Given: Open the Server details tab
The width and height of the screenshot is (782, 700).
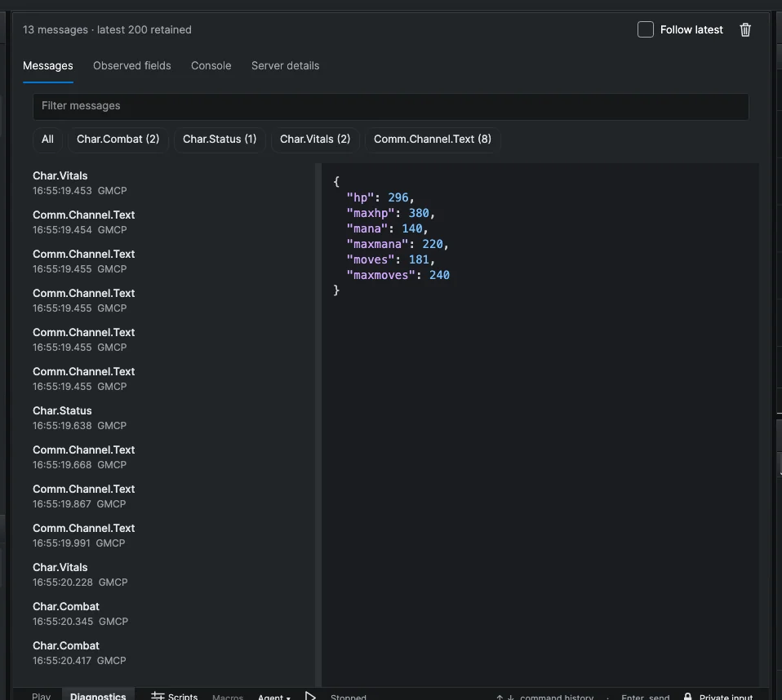Looking at the screenshot, I should click(x=285, y=66).
